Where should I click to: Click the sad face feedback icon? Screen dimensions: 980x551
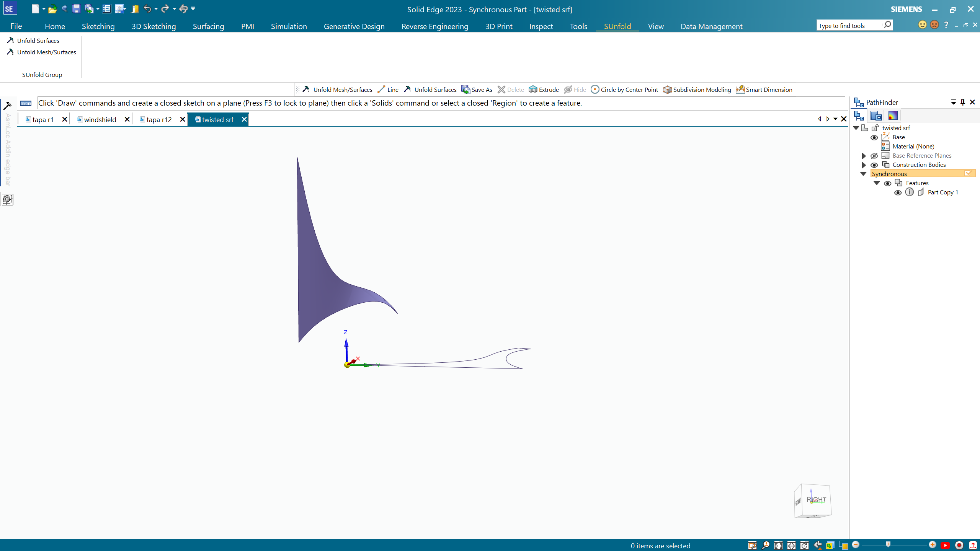click(x=934, y=25)
